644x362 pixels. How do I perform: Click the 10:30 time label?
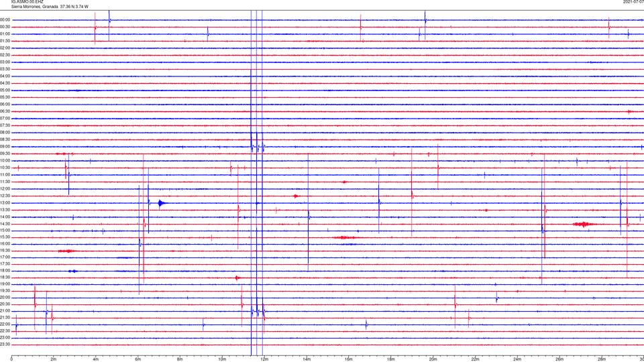(x=5, y=168)
